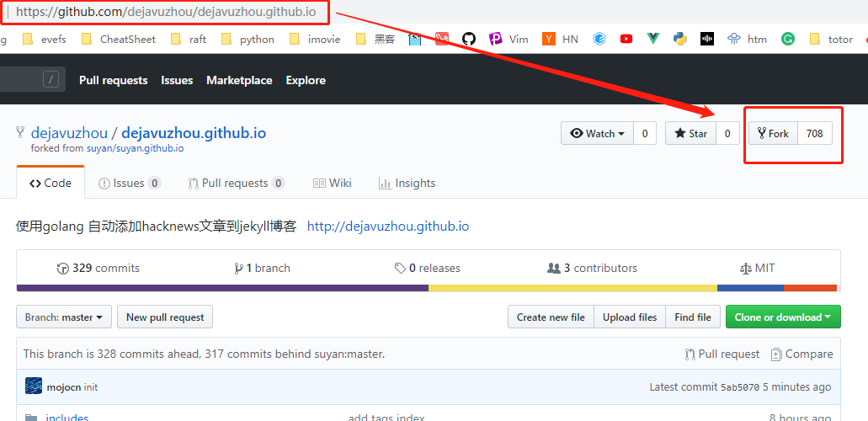Click 329 commits link
Viewport: 868px width, 421px height.
point(99,268)
